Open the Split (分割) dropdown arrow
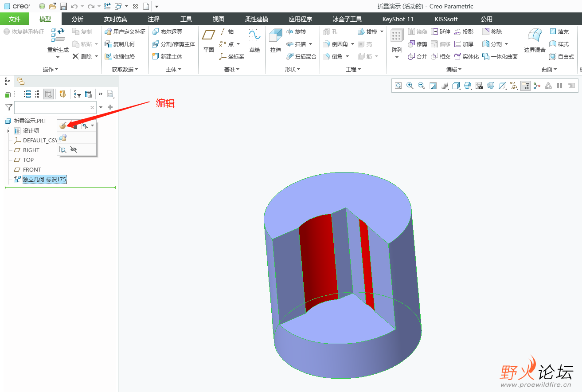This screenshot has height=392, width=582. coord(506,44)
